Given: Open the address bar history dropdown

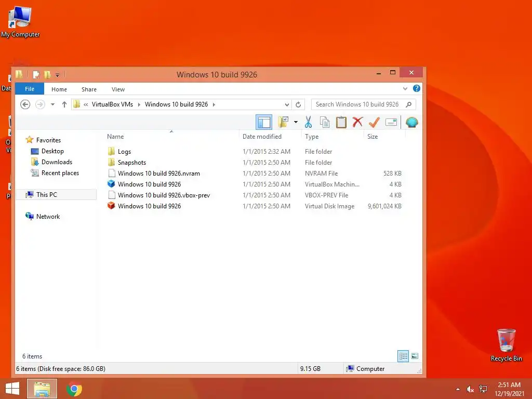Looking at the screenshot, I should click(x=287, y=104).
